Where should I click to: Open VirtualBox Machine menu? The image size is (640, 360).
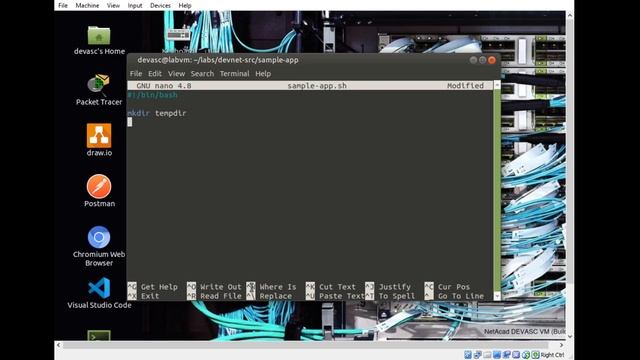click(x=87, y=5)
